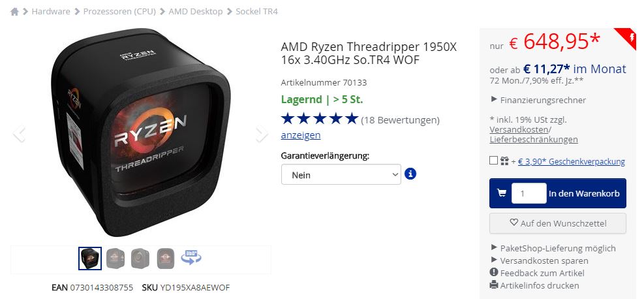Click Auf den Wunschzettel button

(x=558, y=223)
